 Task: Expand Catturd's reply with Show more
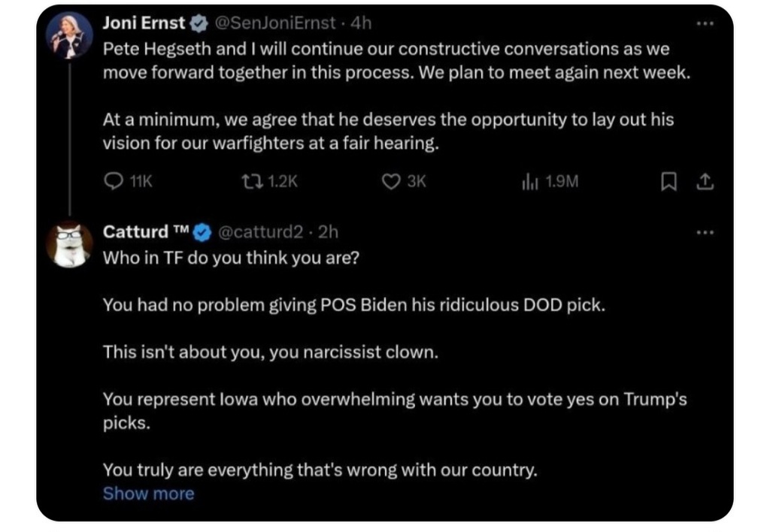[x=148, y=494]
